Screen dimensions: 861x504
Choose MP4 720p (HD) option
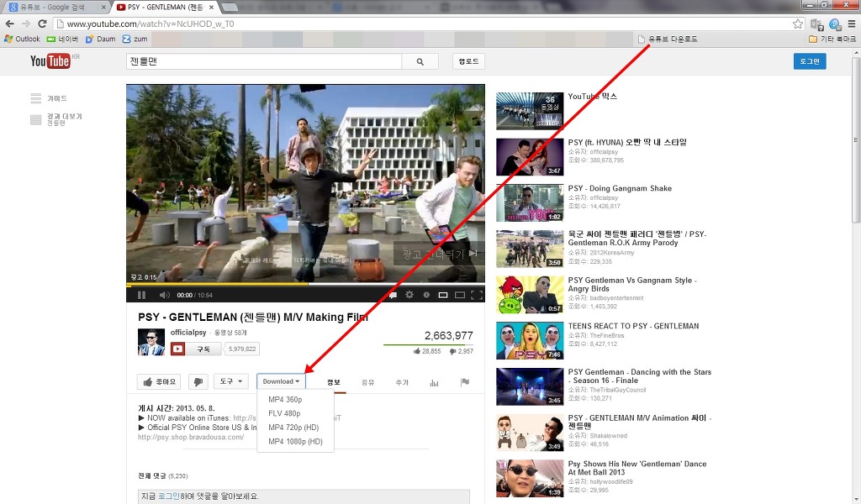[x=295, y=428]
